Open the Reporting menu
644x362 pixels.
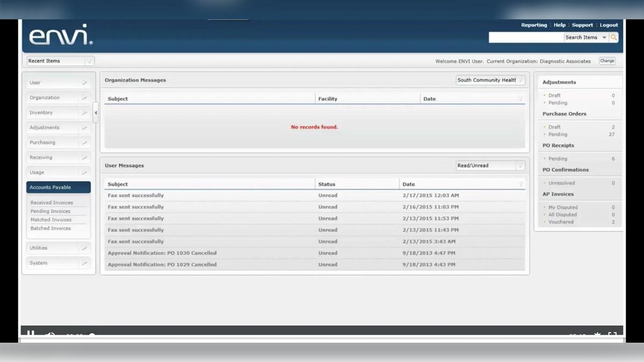[534, 25]
